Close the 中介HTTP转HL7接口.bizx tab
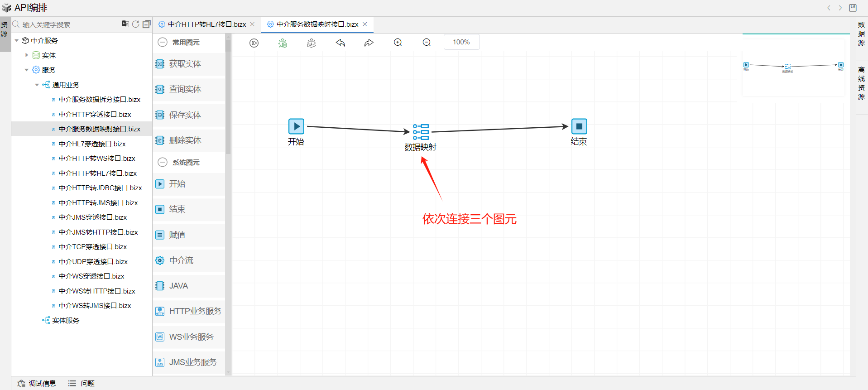Viewport: 868px width, 390px height. (x=253, y=24)
